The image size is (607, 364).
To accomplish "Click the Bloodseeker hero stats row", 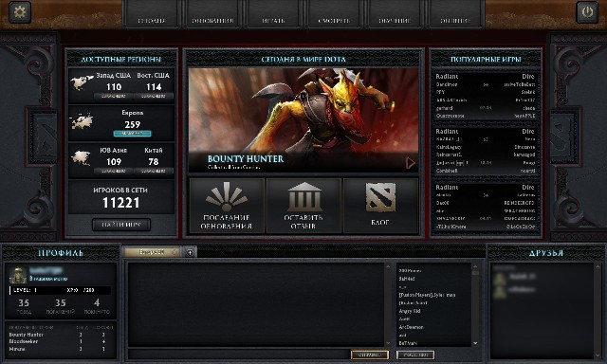I will point(60,341).
